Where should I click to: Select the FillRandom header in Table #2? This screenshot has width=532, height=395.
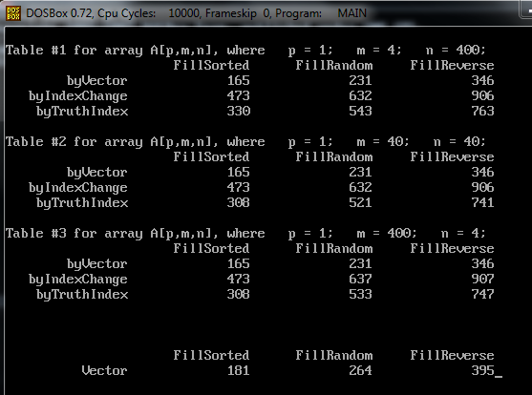pos(334,157)
